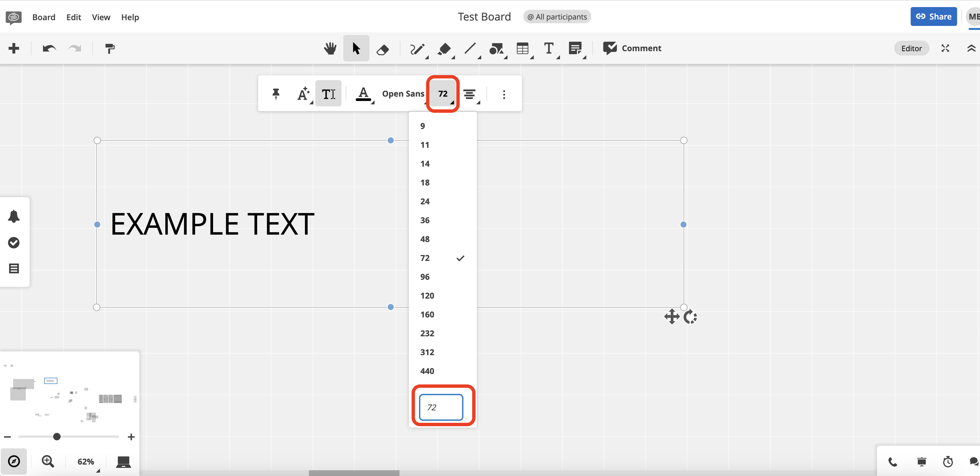Open the text color picker
This screenshot has height=476, width=980.
click(x=364, y=94)
